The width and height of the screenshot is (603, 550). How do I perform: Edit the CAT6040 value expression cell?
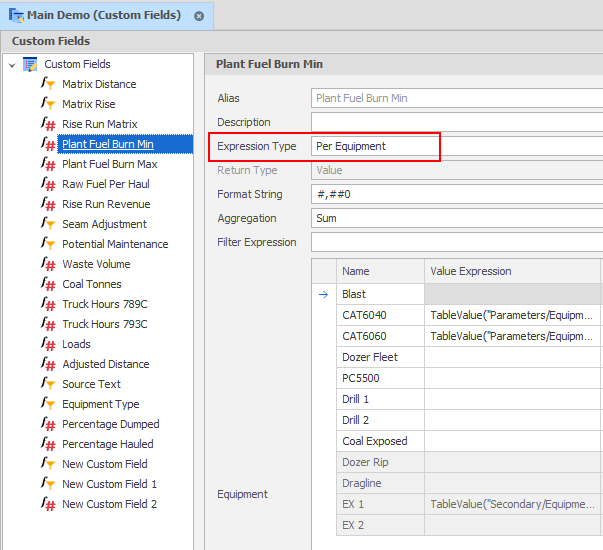point(512,315)
